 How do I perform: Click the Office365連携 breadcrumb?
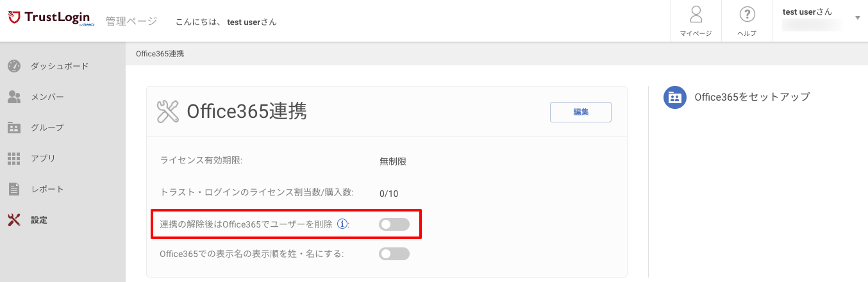pos(160,54)
